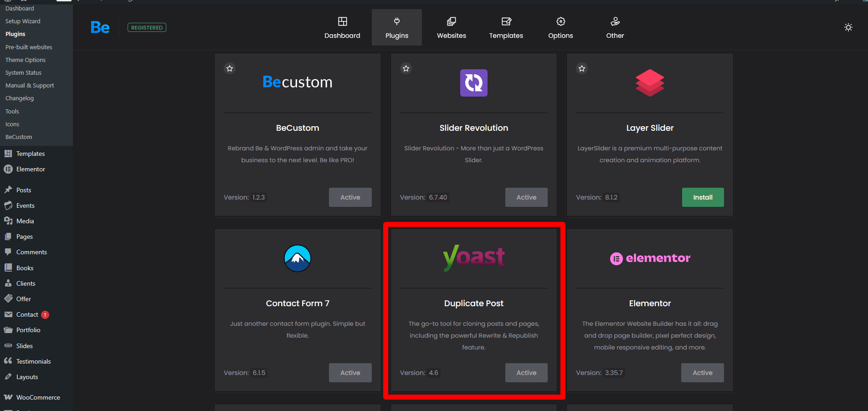Image resolution: width=868 pixels, height=411 pixels.
Task: Open Contact menu with notification badge
Action: click(x=27, y=314)
